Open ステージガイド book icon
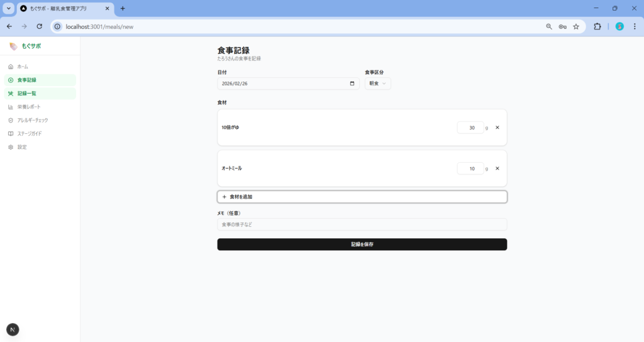This screenshot has height=342, width=644. pyautogui.click(x=11, y=134)
